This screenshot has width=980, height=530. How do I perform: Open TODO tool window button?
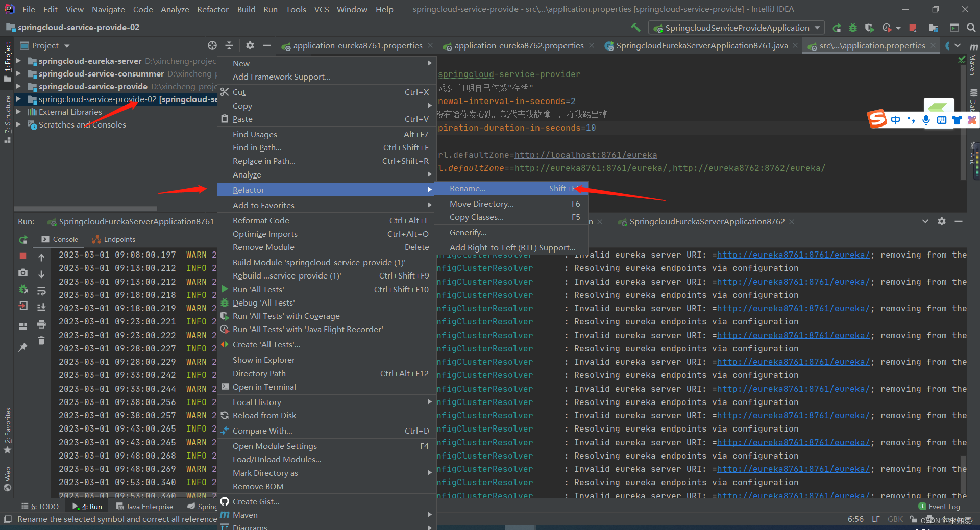[x=40, y=507]
